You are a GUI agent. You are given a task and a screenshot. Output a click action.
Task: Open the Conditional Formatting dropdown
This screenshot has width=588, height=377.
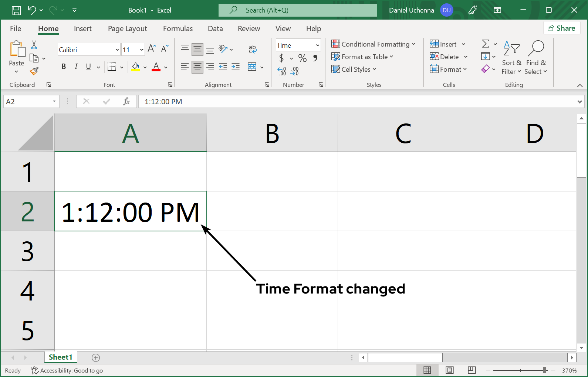374,44
